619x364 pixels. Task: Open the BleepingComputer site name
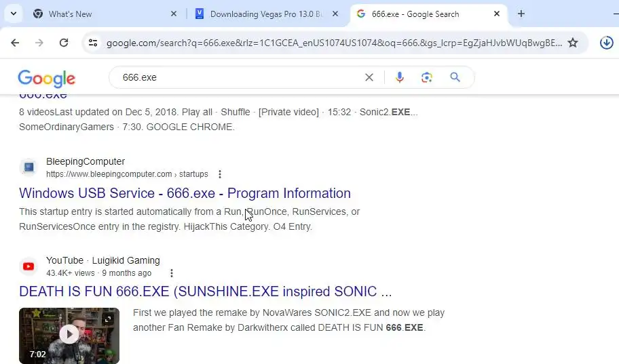[x=86, y=161]
